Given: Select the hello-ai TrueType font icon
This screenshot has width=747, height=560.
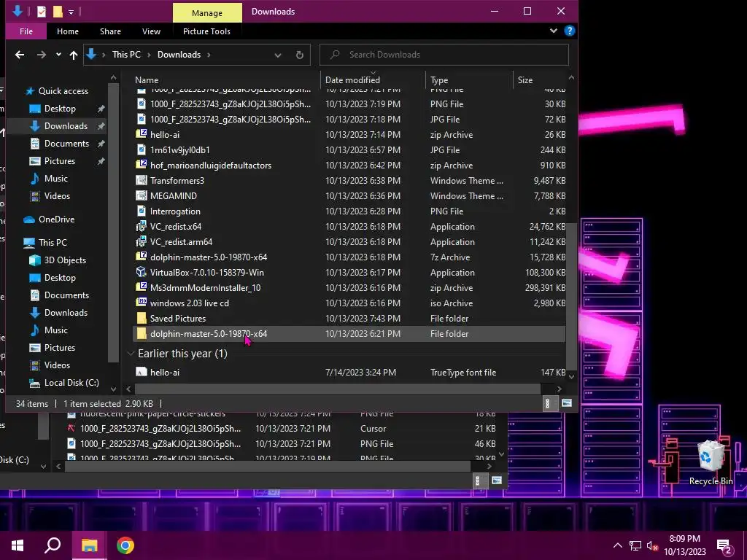Looking at the screenshot, I should tap(141, 372).
